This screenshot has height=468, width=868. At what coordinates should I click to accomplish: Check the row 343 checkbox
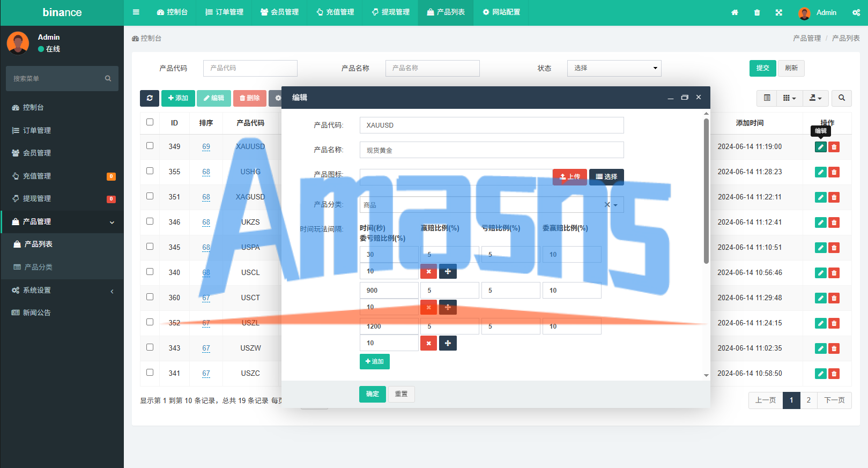pyautogui.click(x=150, y=347)
